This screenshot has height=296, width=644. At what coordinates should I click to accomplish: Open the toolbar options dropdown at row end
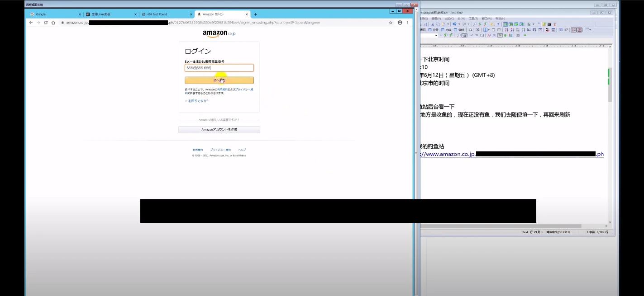pos(590,30)
